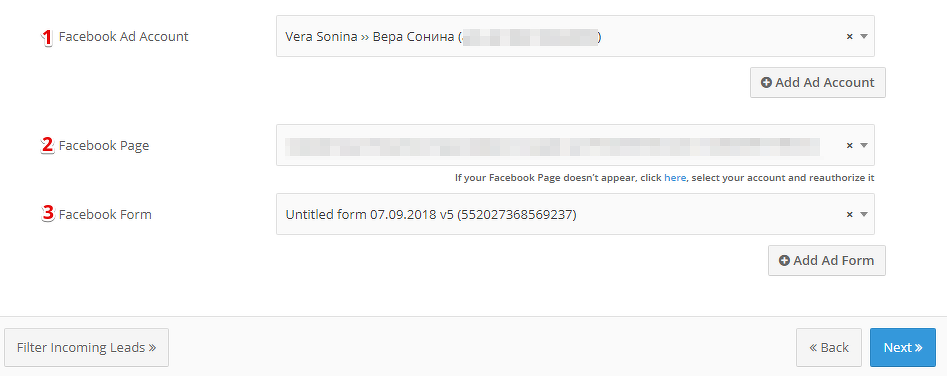This screenshot has height=376, width=947.
Task: Go Back to the previous step
Action: click(829, 348)
